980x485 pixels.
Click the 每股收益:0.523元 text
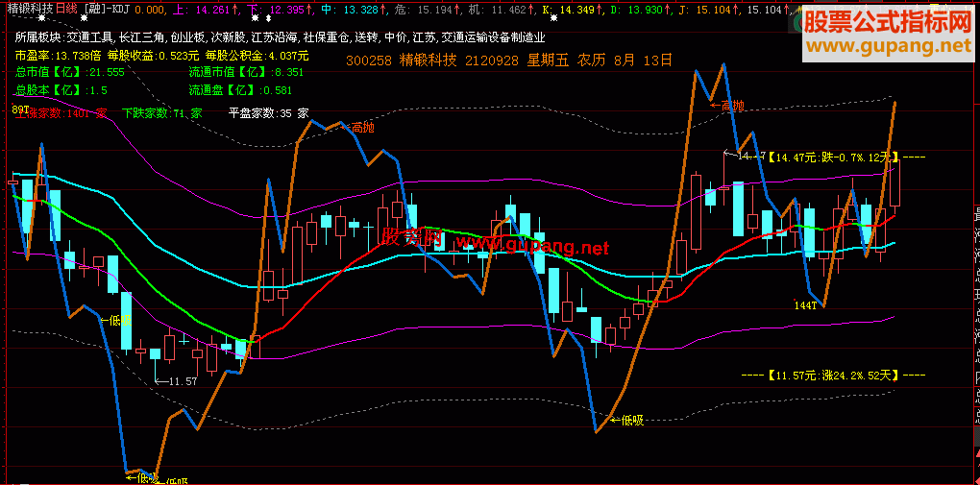pos(153,55)
